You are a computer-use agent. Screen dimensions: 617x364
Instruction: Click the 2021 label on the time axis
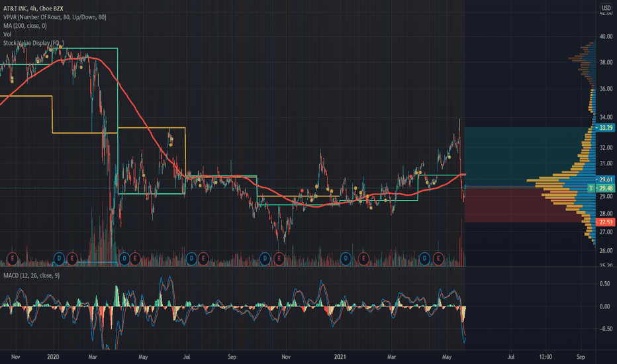pos(340,357)
